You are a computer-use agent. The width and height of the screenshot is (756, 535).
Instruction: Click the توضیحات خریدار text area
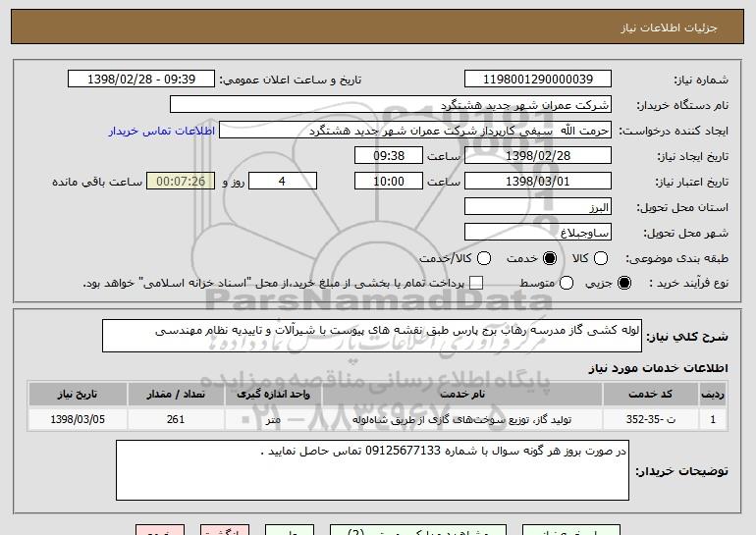[x=372, y=470]
